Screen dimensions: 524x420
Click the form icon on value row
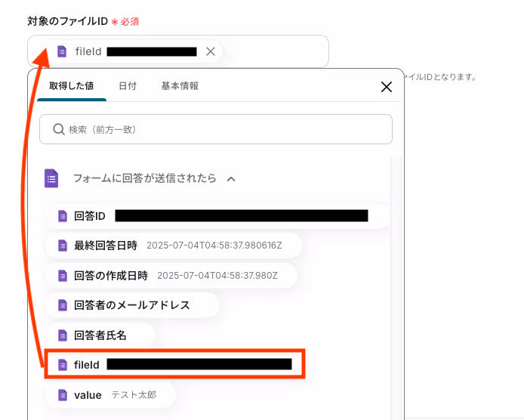(63, 395)
